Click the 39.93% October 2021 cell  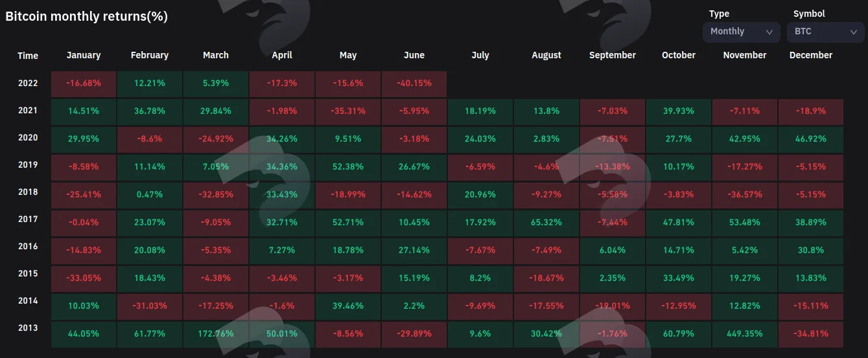679,111
